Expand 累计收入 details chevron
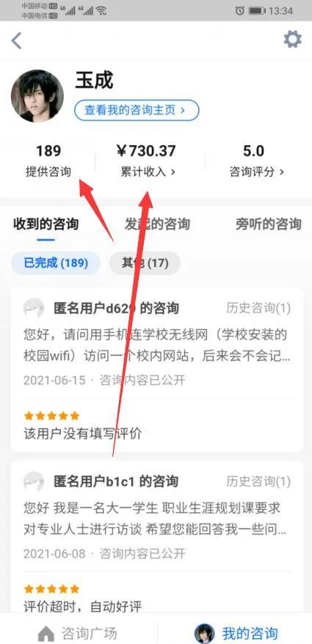This screenshot has height=644, width=312. click(x=173, y=172)
